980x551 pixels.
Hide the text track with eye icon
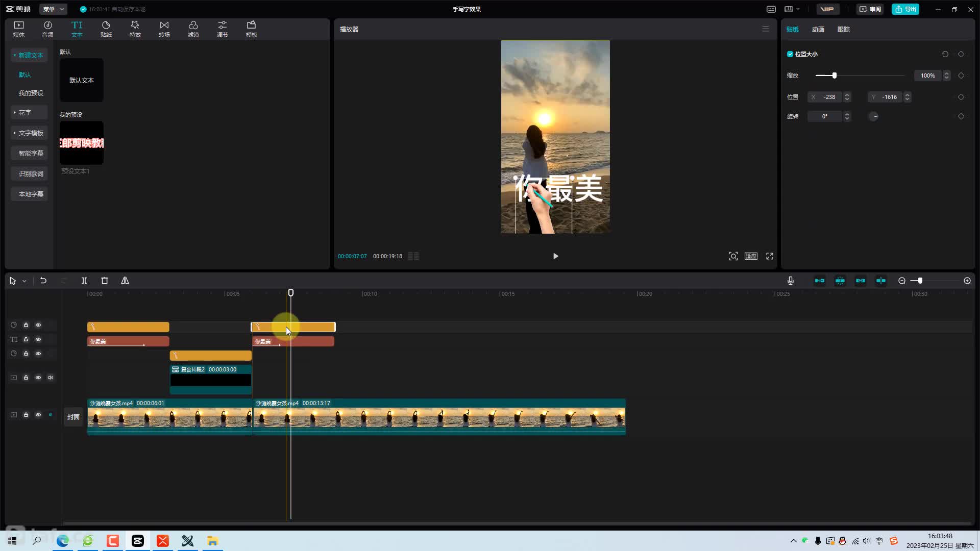point(38,339)
